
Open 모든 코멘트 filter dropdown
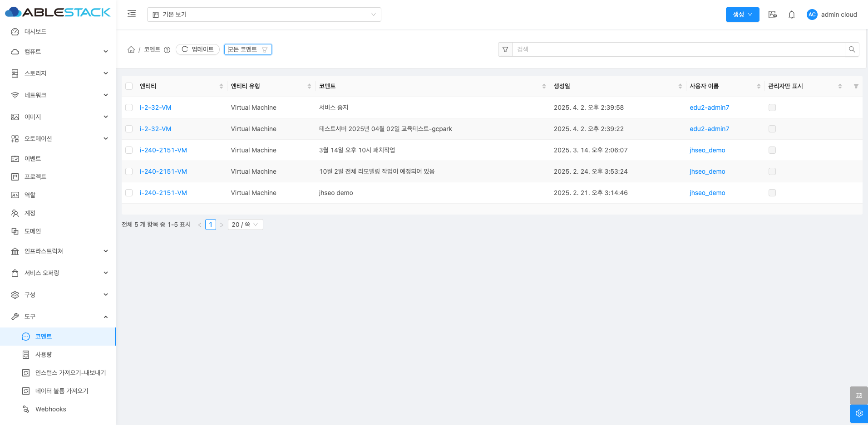pyautogui.click(x=248, y=49)
